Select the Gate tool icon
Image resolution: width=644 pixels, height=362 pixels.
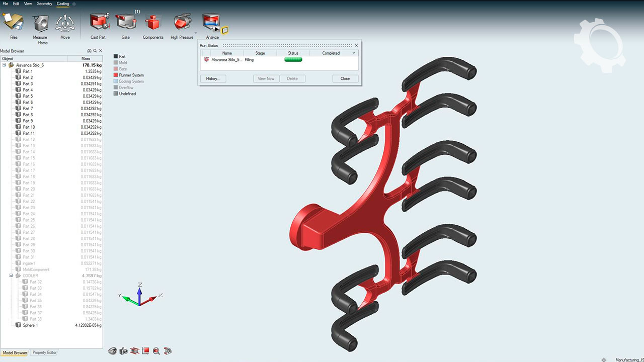[x=125, y=22]
